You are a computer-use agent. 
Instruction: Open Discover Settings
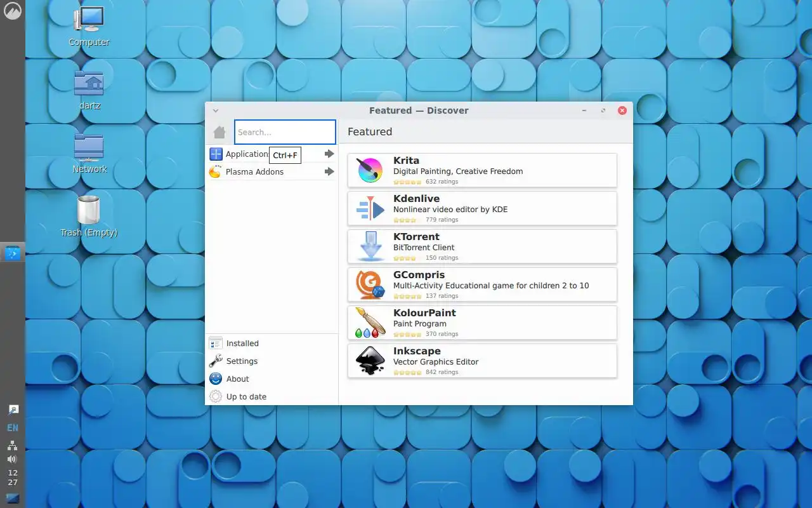coord(272,361)
